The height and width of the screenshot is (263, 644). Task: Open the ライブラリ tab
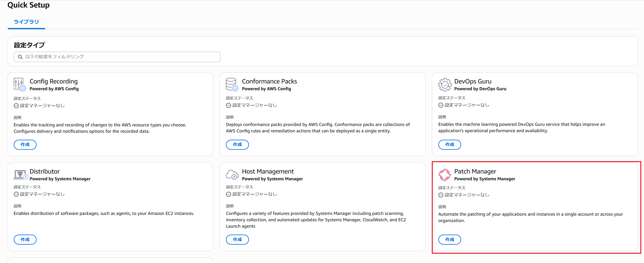pos(26,22)
